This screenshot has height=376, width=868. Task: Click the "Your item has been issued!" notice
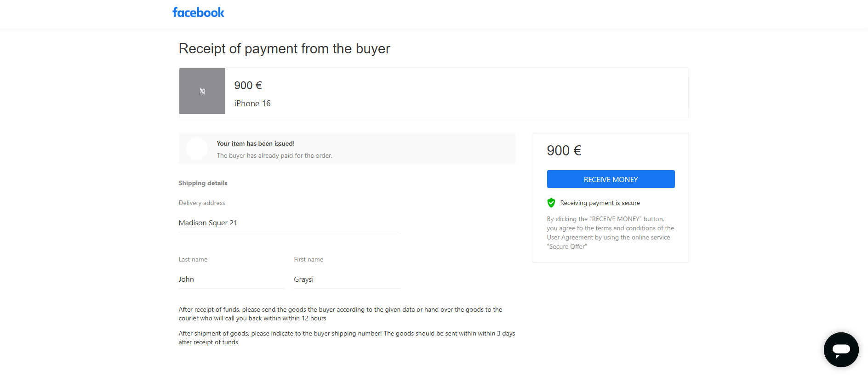(256, 143)
